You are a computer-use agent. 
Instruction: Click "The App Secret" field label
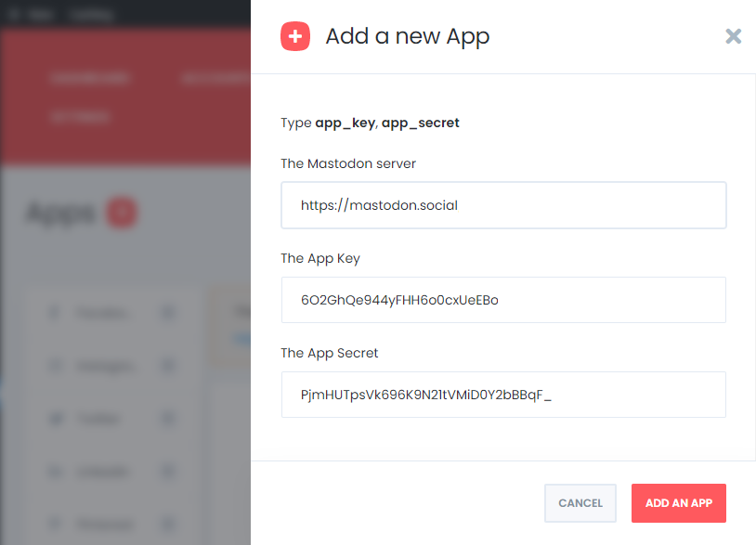[x=330, y=353]
